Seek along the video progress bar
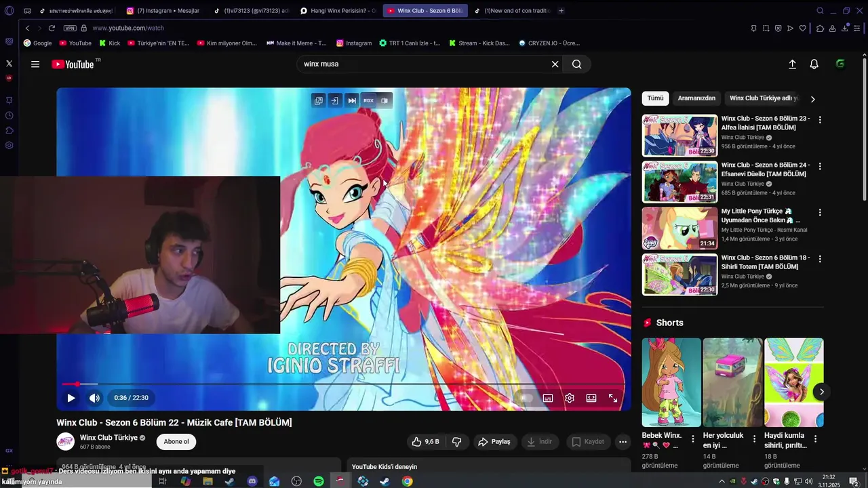Screen dimensions: 868x488 click(343, 384)
